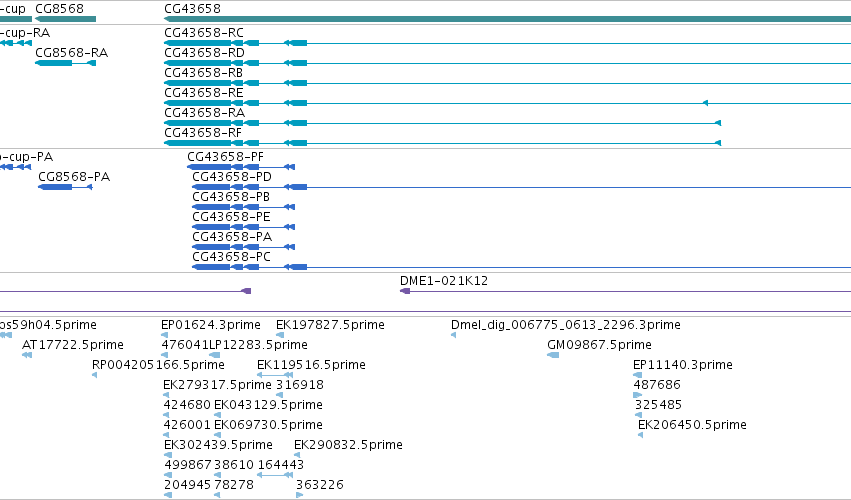Click the 426001 label

pos(187,425)
